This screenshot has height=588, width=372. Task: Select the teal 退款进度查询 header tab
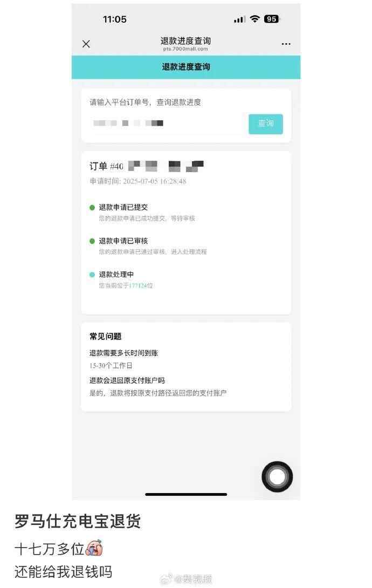pyautogui.click(x=186, y=67)
